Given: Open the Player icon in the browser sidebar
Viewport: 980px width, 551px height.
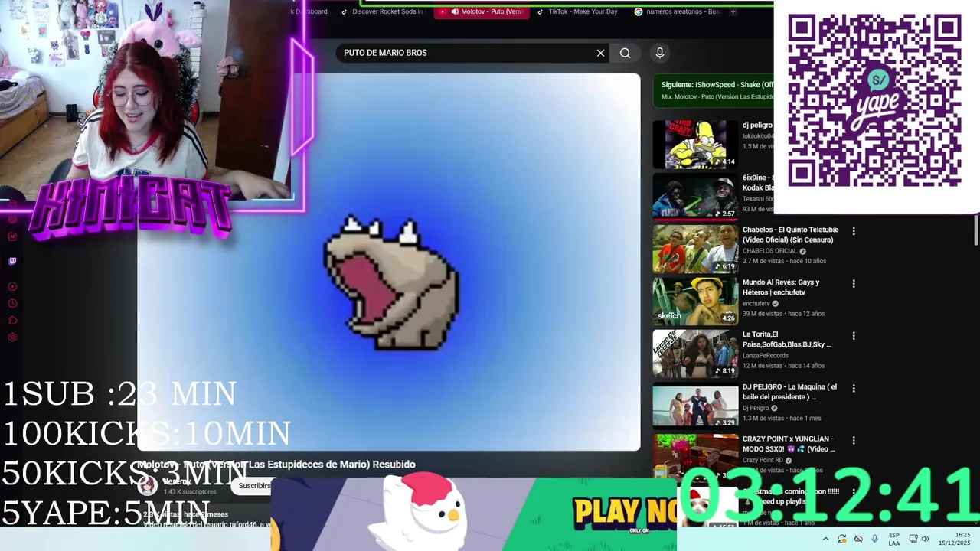Looking at the screenshot, I should [x=12, y=286].
